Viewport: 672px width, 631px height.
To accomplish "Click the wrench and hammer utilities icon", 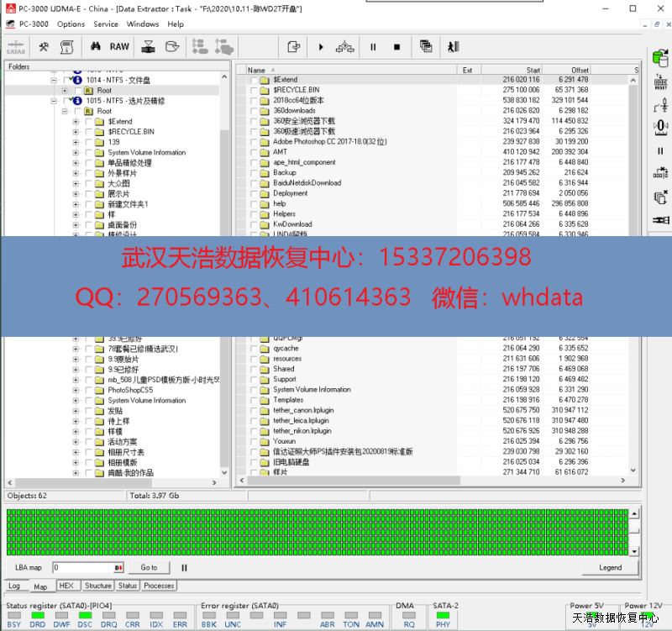I will click(43, 47).
